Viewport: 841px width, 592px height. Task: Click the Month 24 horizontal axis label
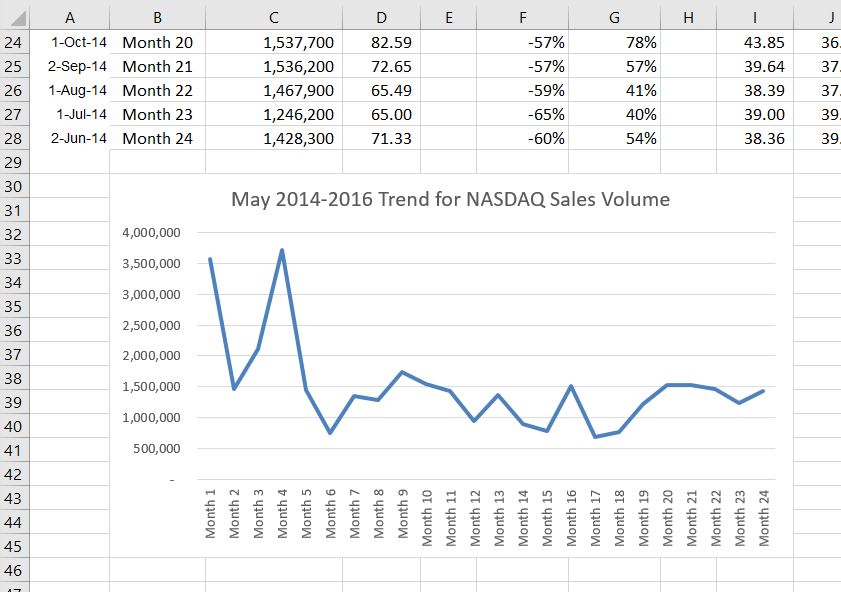click(764, 517)
